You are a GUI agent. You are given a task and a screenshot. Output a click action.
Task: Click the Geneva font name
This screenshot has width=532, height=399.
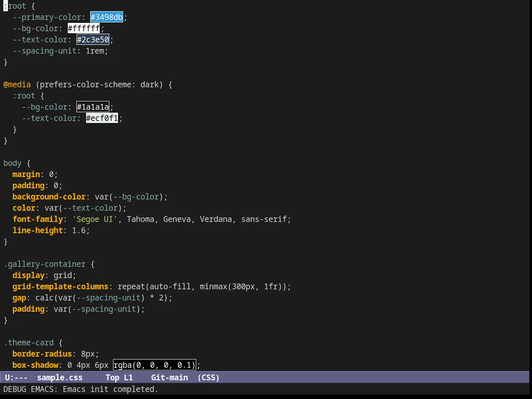[x=177, y=219]
